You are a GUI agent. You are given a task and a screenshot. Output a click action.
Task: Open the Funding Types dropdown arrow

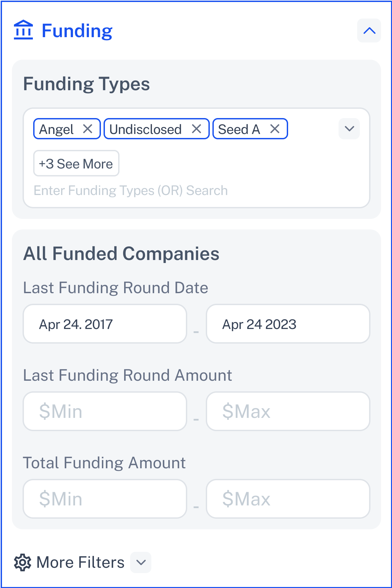[349, 129]
